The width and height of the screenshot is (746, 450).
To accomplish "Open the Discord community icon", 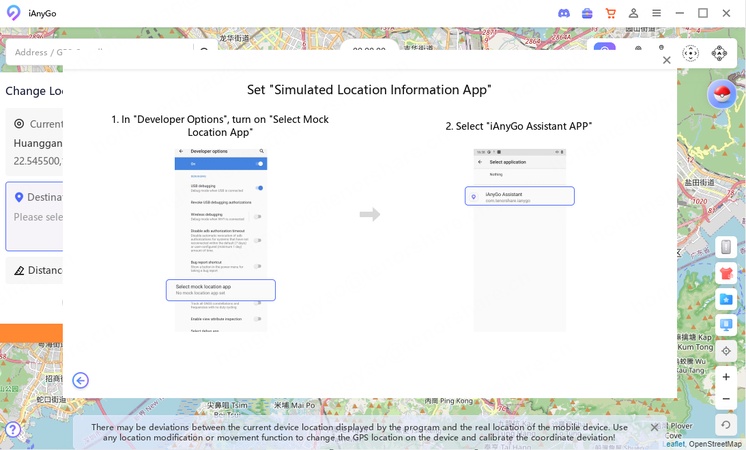I will pos(564,13).
